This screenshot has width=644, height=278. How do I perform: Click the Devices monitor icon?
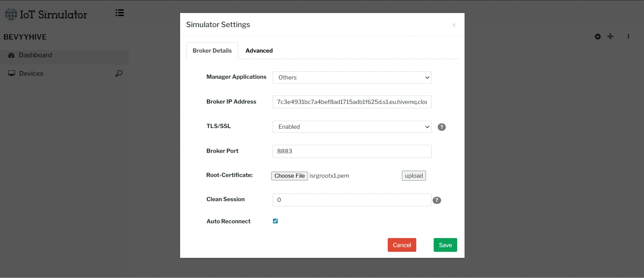(x=12, y=73)
